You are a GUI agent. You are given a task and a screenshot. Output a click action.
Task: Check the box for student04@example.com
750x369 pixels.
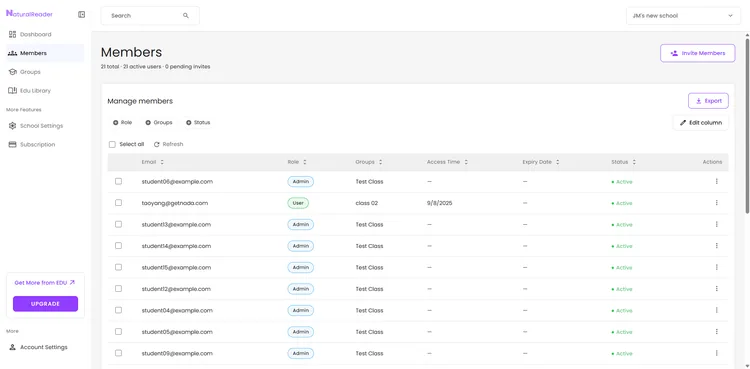[118, 311]
